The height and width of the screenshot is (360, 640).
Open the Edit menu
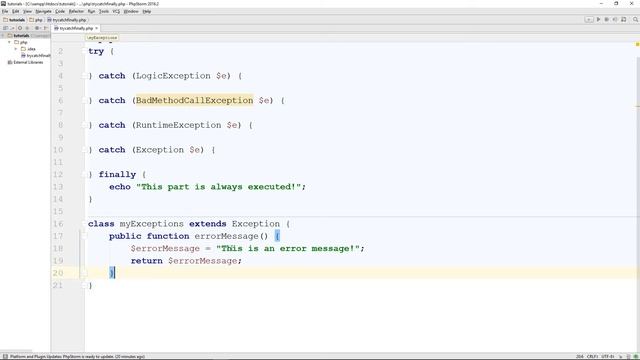click(x=16, y=11)
